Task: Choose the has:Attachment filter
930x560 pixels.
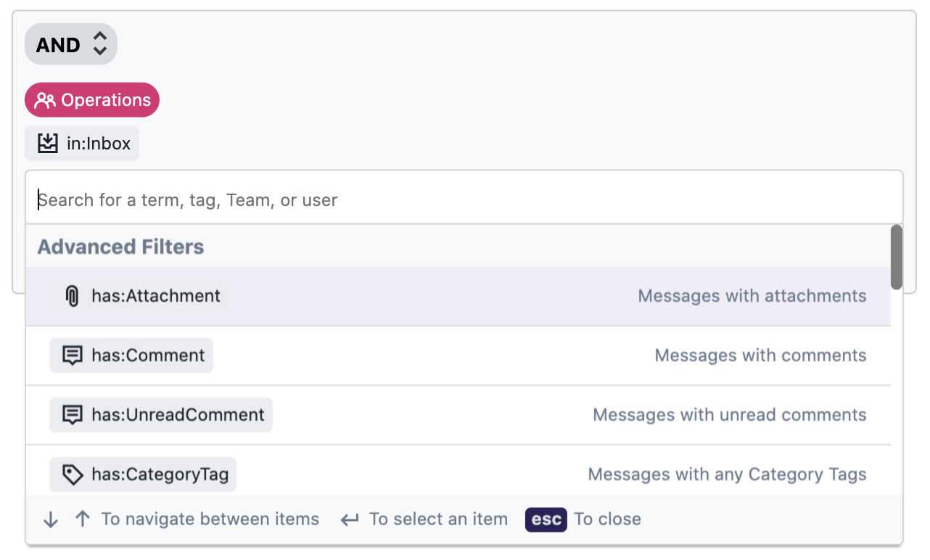Action: (x=458, y=296)
